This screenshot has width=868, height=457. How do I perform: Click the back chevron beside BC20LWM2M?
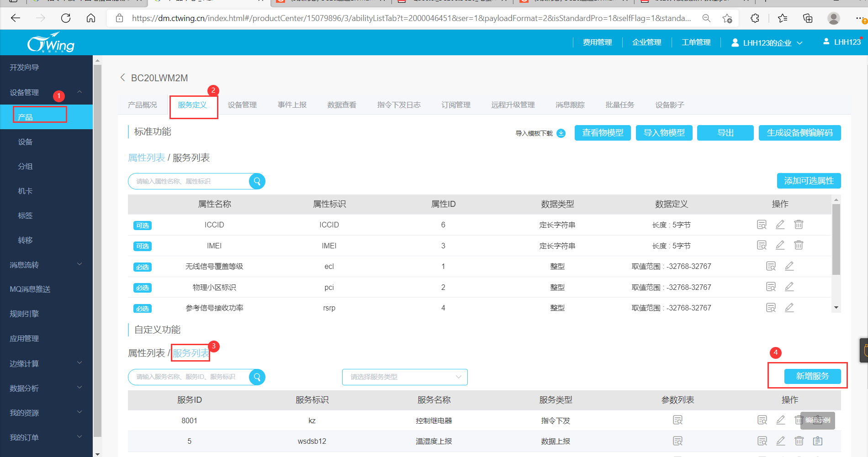tap(122, 78)
